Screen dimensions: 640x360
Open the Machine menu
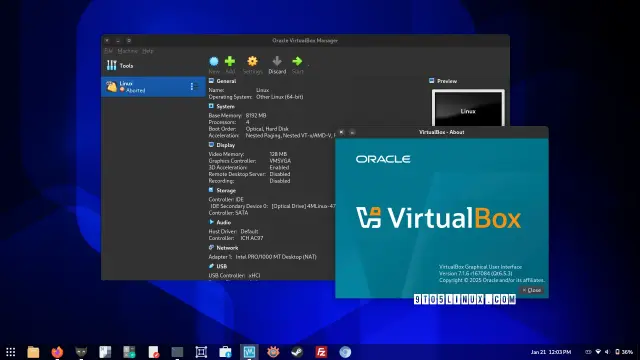tap(127, 51)
